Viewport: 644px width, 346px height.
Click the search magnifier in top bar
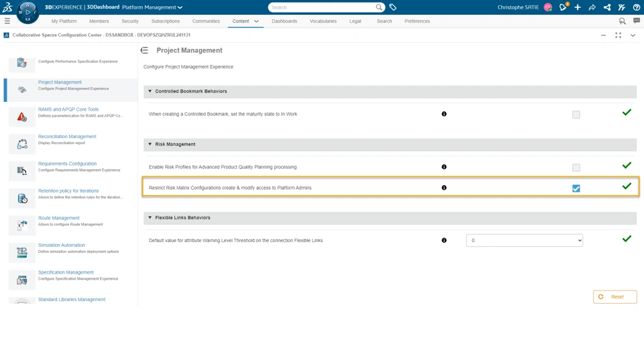(379, 7)
